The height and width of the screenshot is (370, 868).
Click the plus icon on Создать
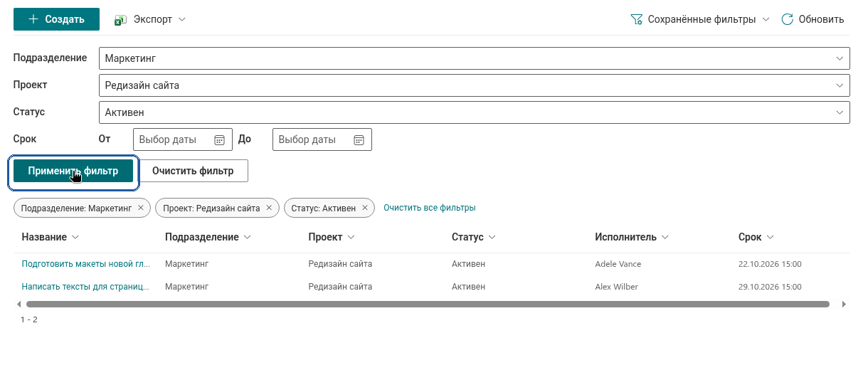(33, 19)
